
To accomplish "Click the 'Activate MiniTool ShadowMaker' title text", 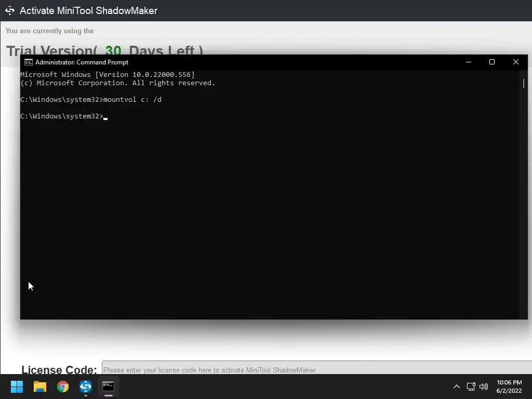I will [x=88, y=10].
